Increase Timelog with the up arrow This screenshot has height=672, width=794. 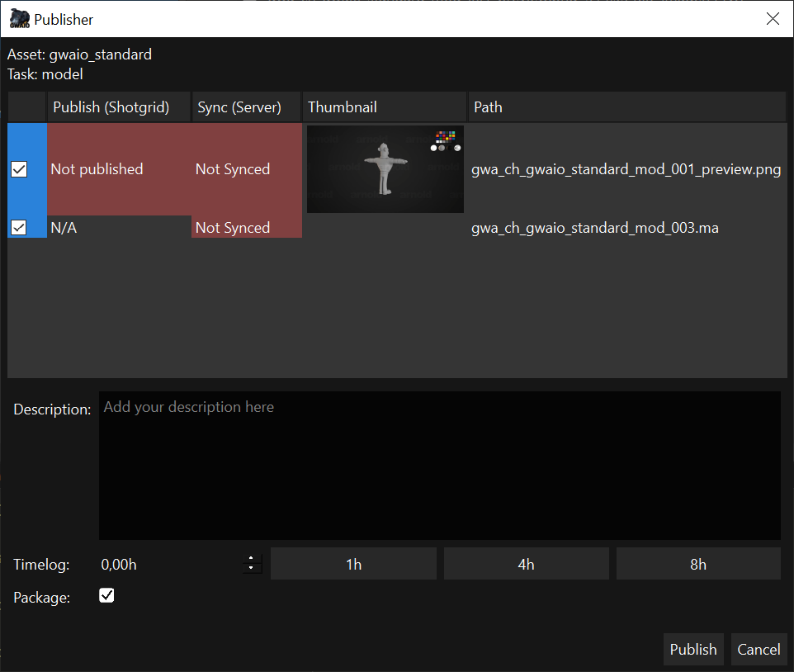[251, 559]
